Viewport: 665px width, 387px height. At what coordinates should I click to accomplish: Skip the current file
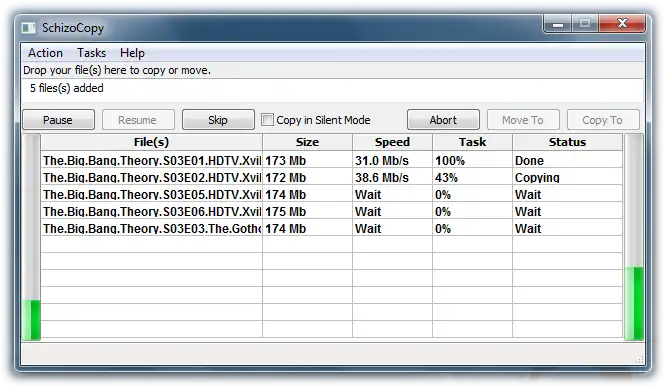[218, 120]
